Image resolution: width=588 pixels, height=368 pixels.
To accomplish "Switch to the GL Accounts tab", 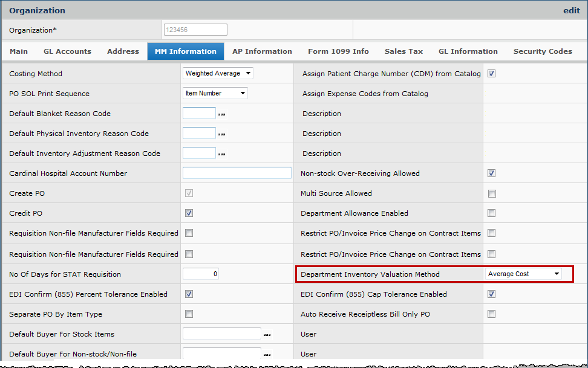I will pyautogui.click(x=67, y=51).
